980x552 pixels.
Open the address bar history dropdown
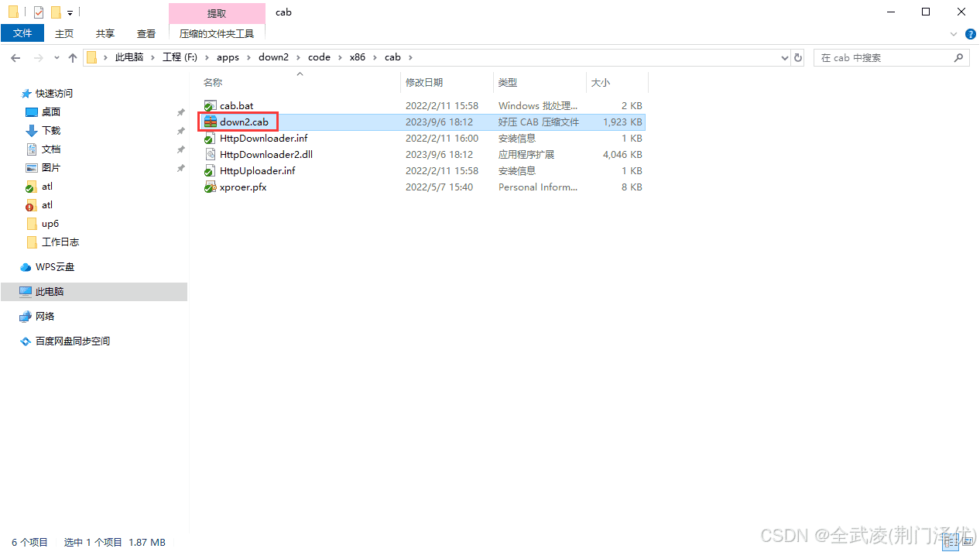tap(784, 57)
